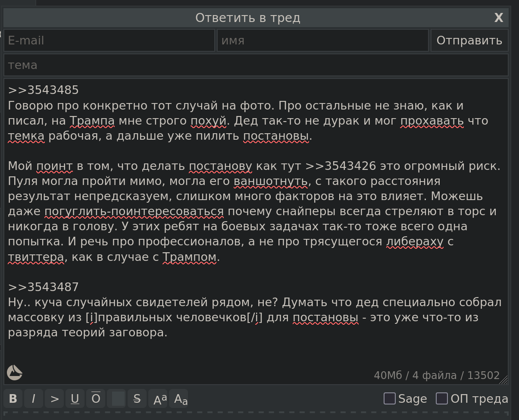519x420 pixels.
Task: Apply superscript formatting button
Action: click(x=158, y=399)
